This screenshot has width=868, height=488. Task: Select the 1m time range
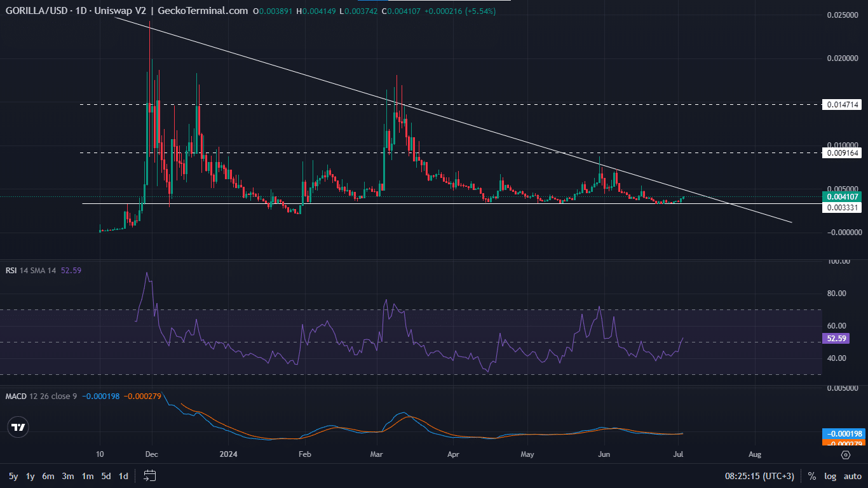coord(88,476)
